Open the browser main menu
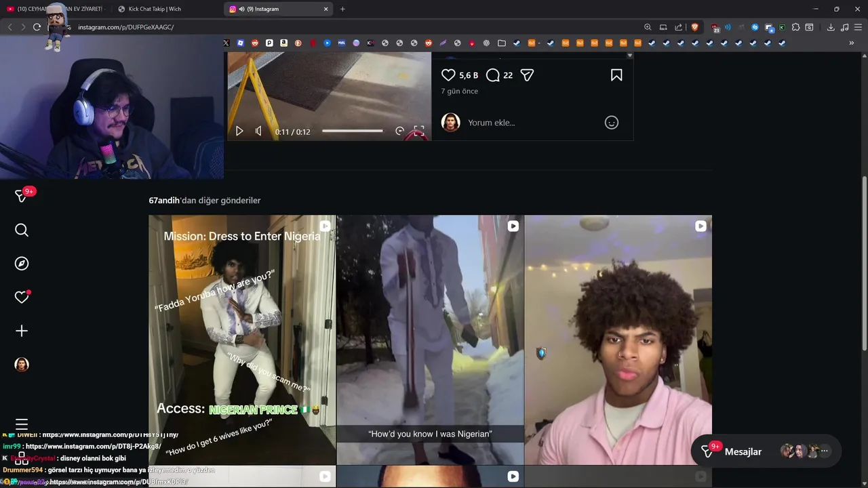868x488 pixels. [859, 27]
